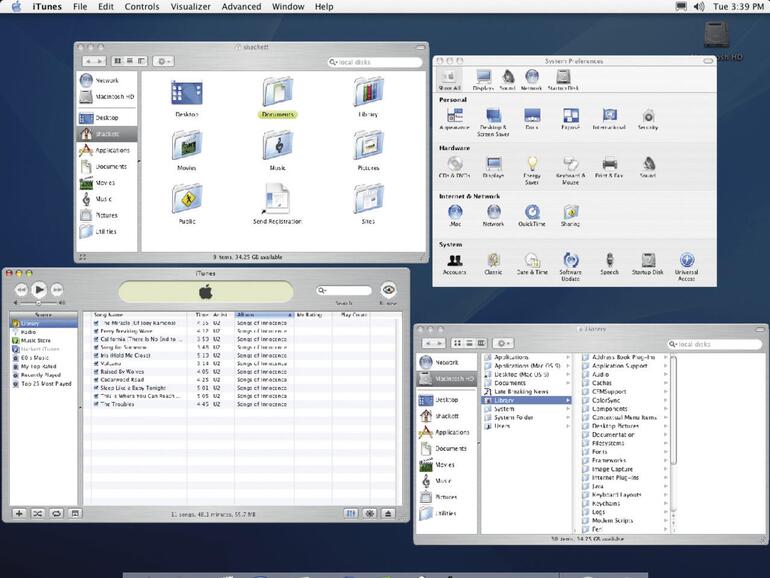Image resolution: width=770 pixels, height=578 pixels.
Task: Open the Software Update preference pane
Action: (570, 261)
